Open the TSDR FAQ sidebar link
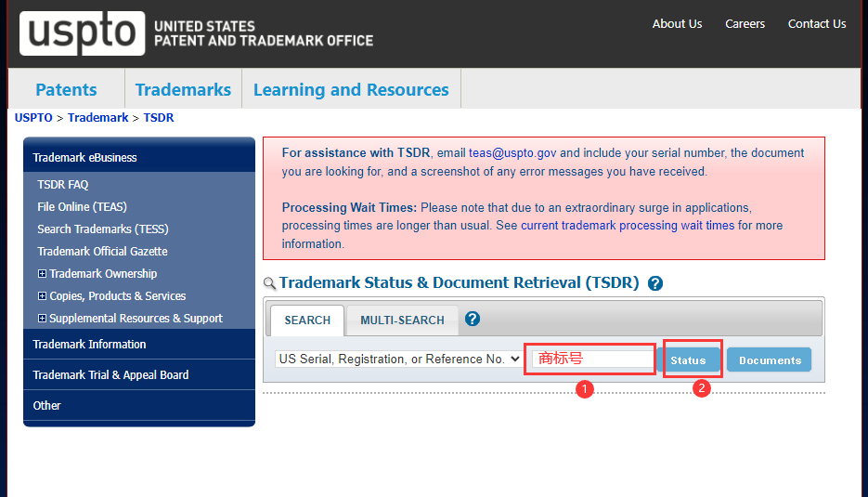868x497 pixels. 63,185
